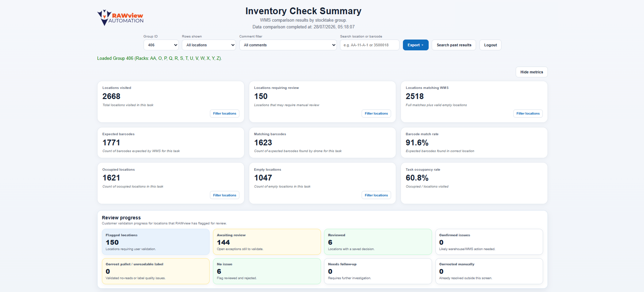This screenshot has height=292, width=644.
Task: Select the Reviewed progress tile
Action: coord(378,242)
